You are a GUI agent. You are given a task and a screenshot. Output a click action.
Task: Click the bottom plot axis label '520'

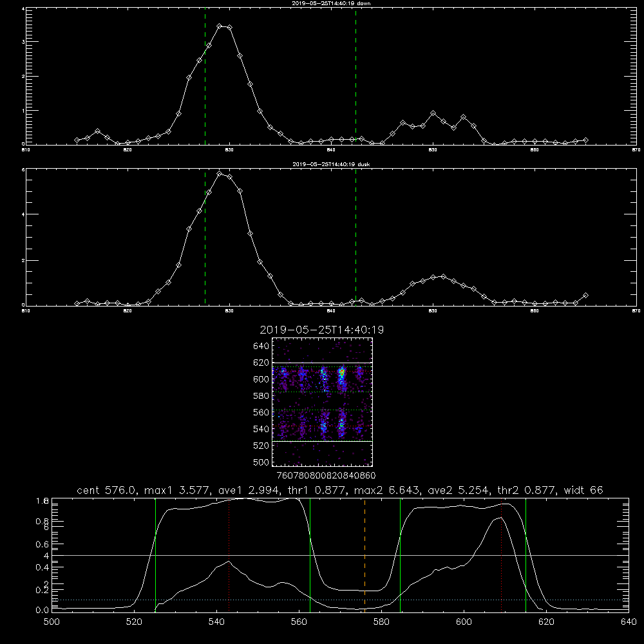[134, 622]
